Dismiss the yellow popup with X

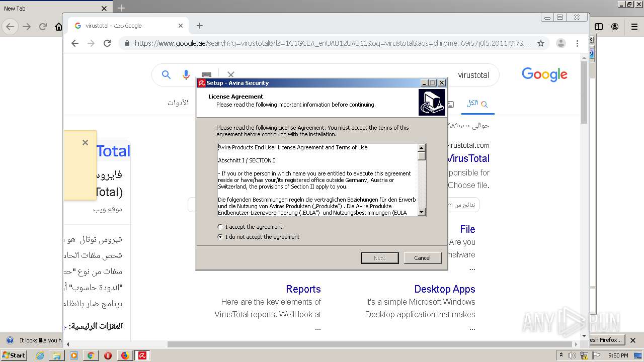tap(85, 143)
